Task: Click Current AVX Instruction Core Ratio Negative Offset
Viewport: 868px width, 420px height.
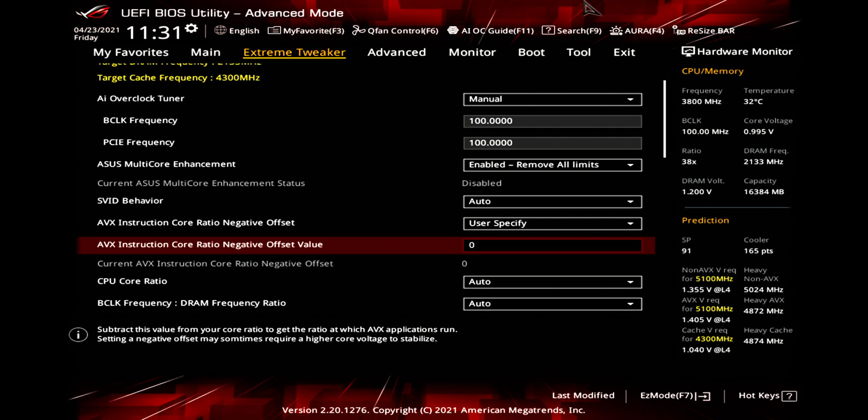Action: click(215, 264)
